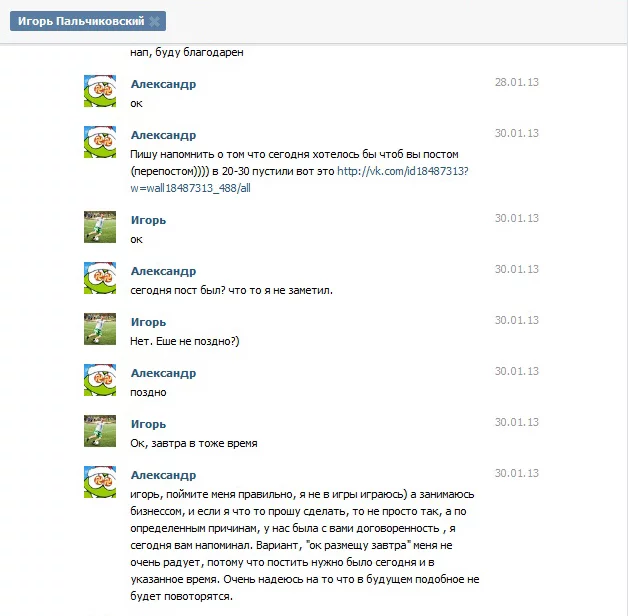Close the Игорь Пальчиковский dialog tab
The image size is (628, 616).
click(154, 22)
